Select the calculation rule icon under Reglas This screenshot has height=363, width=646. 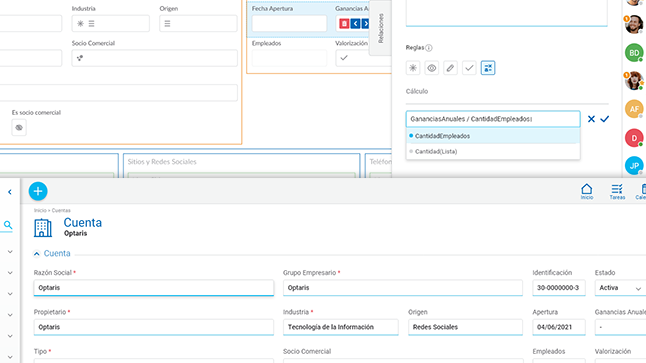(x=488, y=68)
